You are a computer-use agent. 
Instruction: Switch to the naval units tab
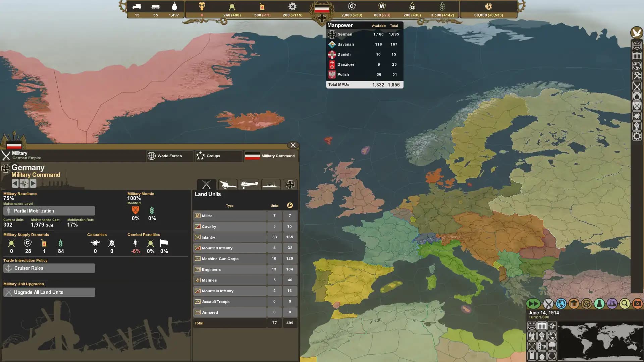(271, 184)
